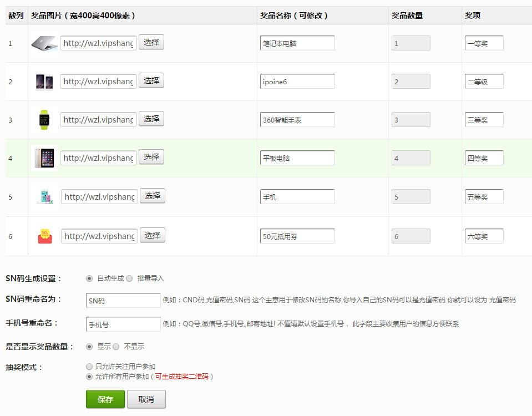Click the red 50 coupon thumbnail

coord(45,236)
